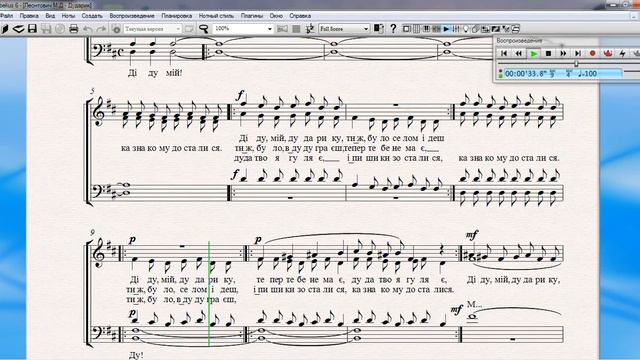Toggle the Fretboard window icon

coord(436,29)
